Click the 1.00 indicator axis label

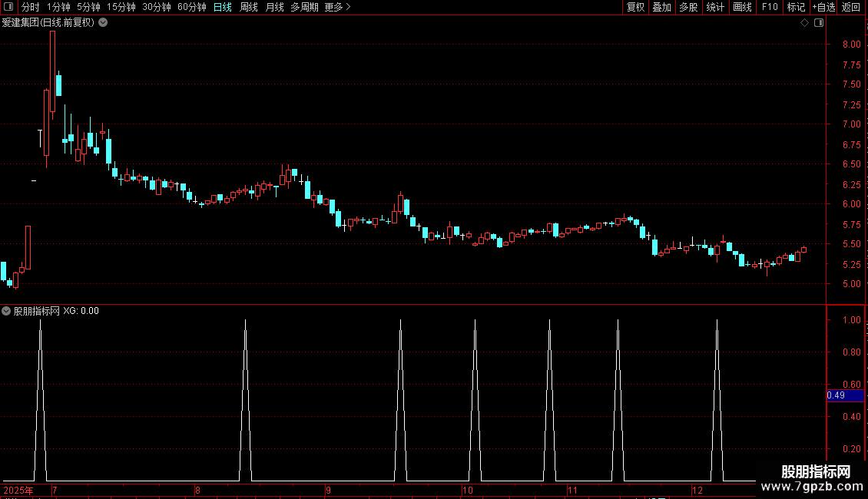click(852, 320)
